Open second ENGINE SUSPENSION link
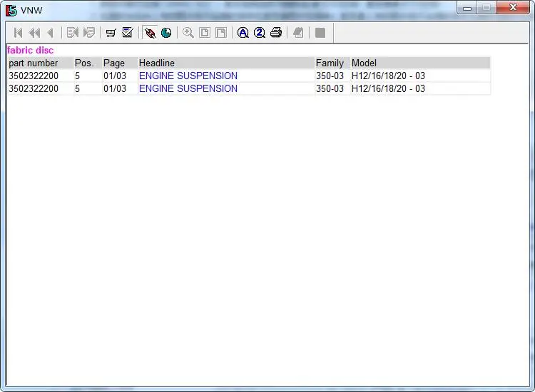 click(188, 88)
